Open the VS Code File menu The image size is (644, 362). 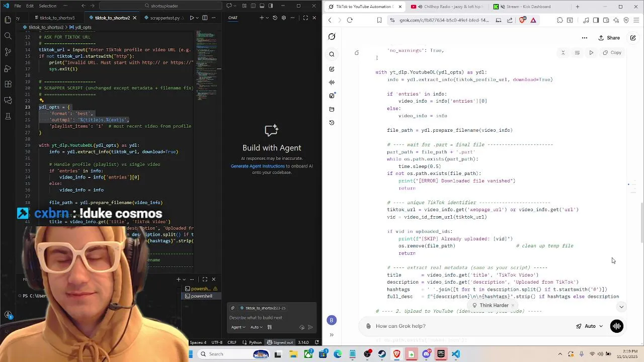tap(18, 6)
